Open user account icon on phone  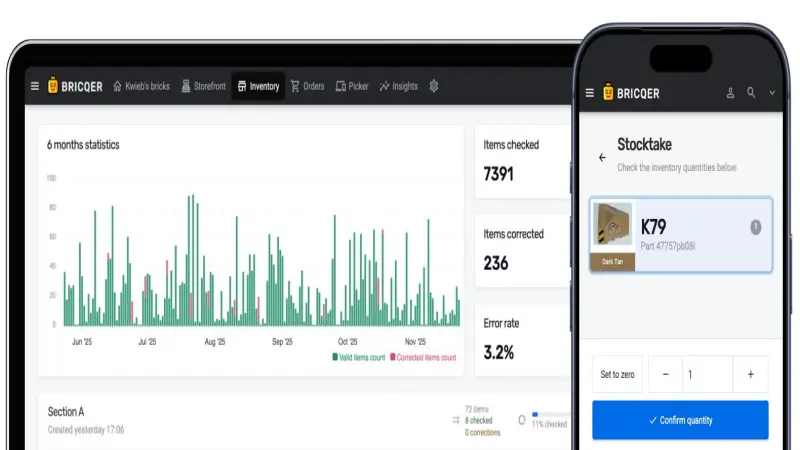730,93
